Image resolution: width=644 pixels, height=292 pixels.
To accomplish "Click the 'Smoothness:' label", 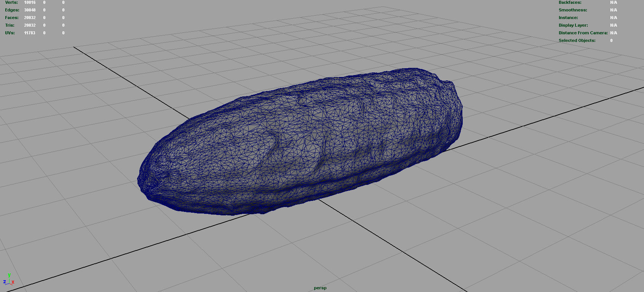I will coord(573,10).
